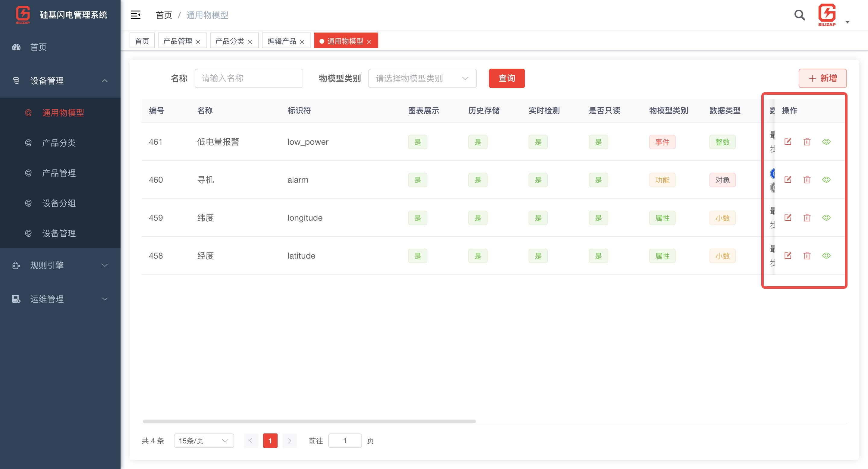Switch to the 产品管理 tab

[x=178, y=41]
